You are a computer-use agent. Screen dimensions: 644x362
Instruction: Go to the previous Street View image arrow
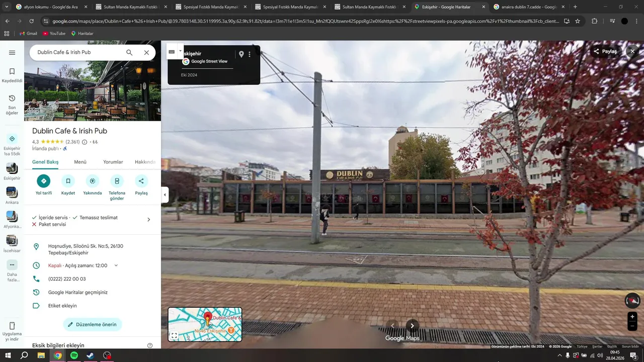point(392,326)
